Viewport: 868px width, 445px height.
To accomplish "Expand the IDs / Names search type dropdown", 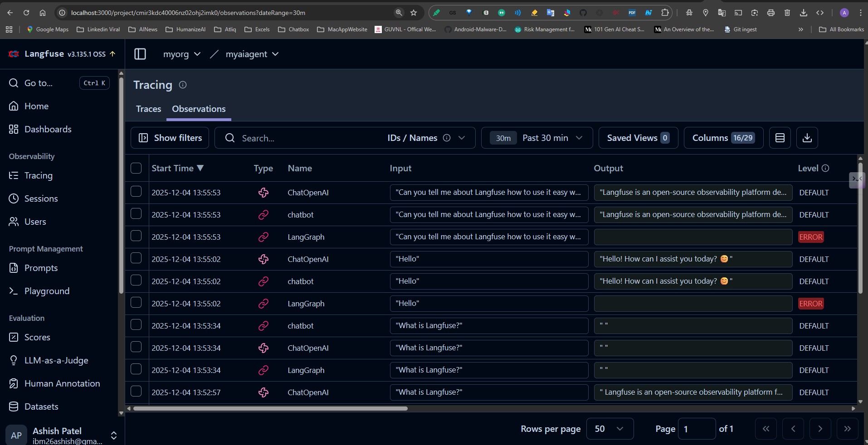I will pyautogui.click(x=462, y=138).
